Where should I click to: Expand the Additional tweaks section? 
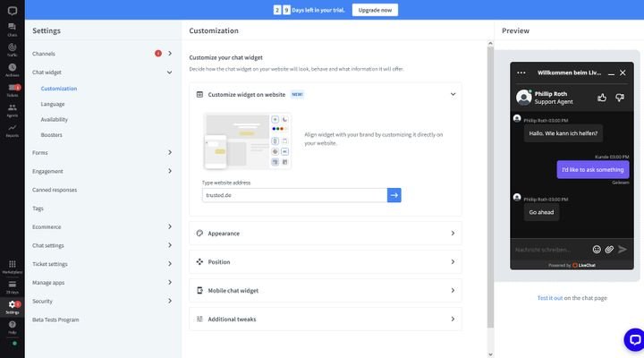pyautogui.click(x=326, y=319)
